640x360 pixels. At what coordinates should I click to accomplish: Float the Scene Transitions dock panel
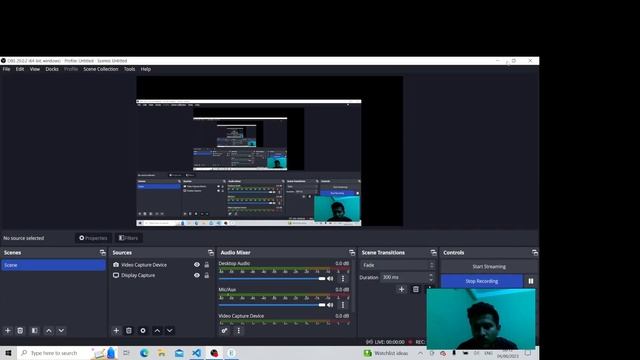[x=433, y=253]
